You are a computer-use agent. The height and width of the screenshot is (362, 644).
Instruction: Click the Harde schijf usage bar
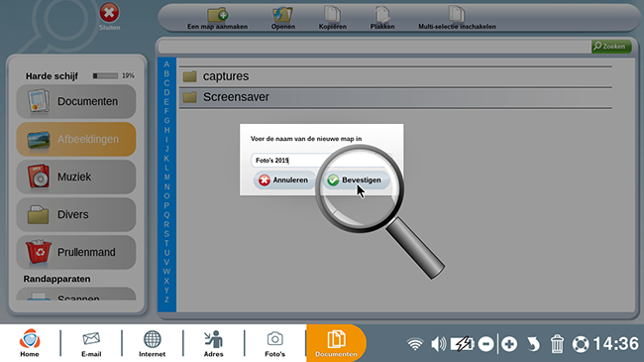105,75
